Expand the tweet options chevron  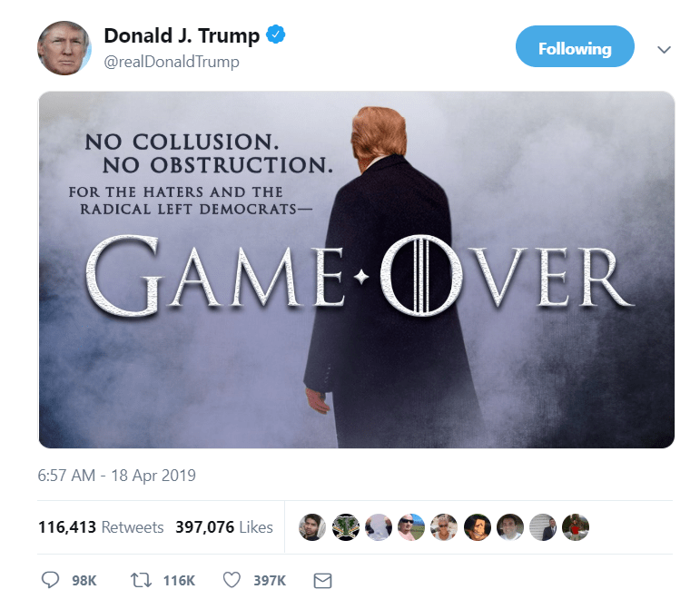point(664,49)
